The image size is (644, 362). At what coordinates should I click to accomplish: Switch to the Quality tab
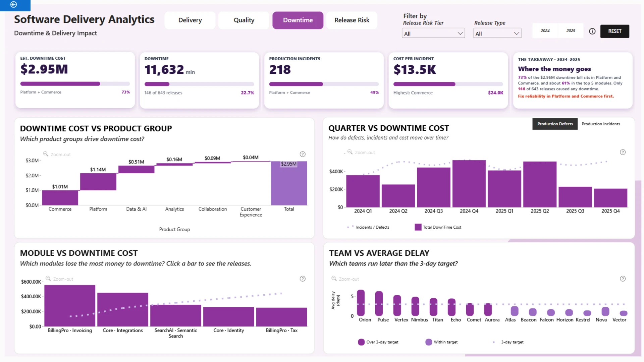244,20
